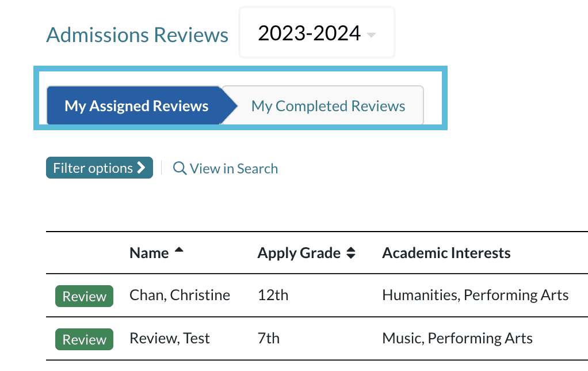
Task: Follow the View in Search link
Action: (x=233, y=169)
